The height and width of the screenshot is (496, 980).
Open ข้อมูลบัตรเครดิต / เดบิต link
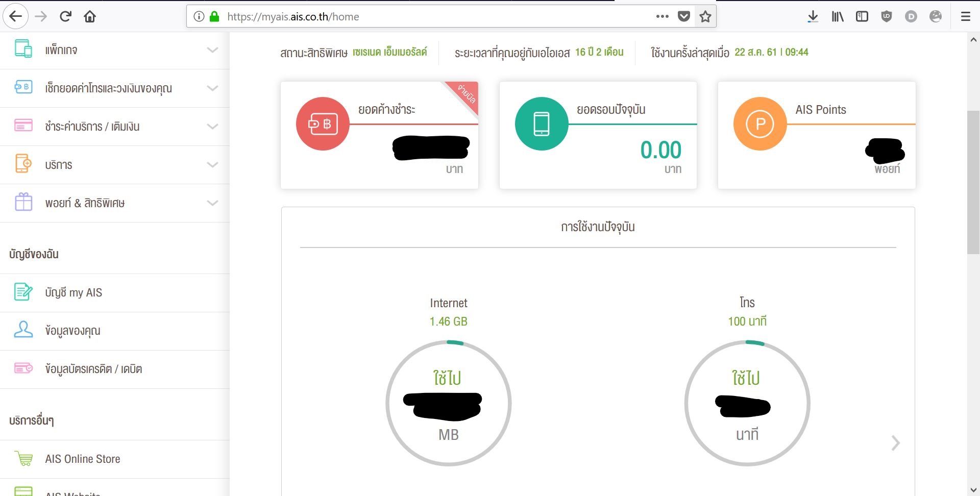115,369
